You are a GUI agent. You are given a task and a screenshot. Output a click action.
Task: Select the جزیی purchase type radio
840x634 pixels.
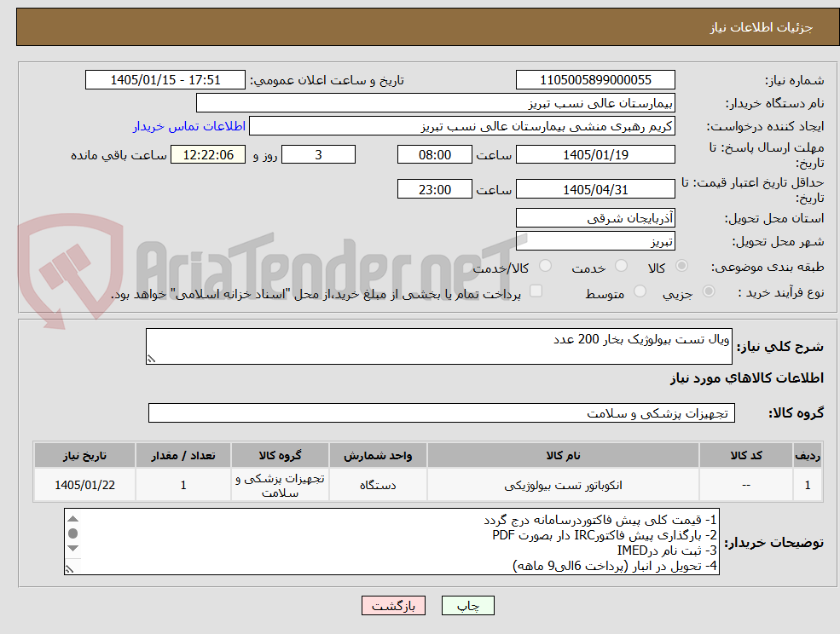(x=708, y=291)
